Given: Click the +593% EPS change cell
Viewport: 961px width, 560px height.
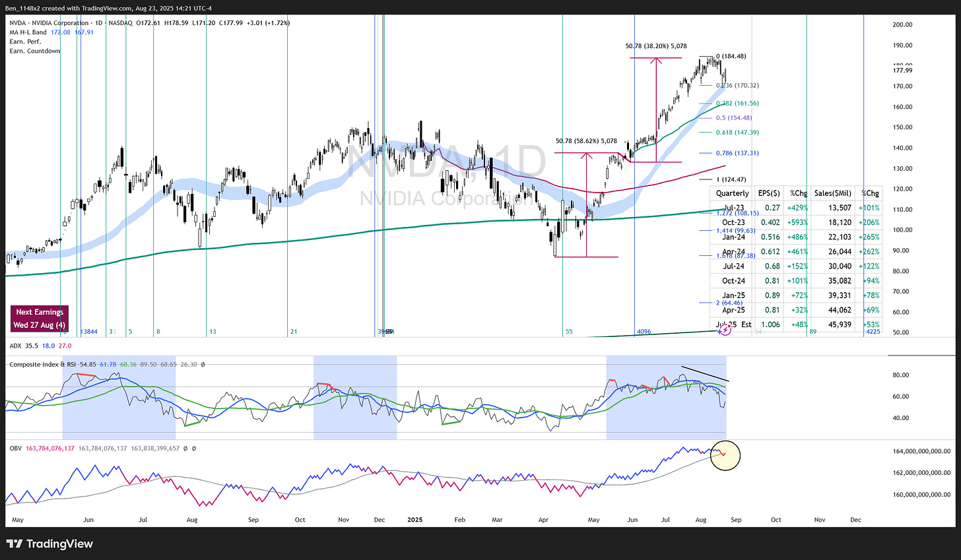Looking at the screenshot, I should [x=798, y=222].
